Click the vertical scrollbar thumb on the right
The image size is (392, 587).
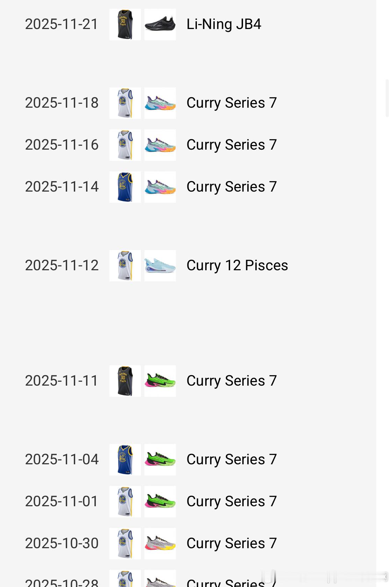coord(387,98)
